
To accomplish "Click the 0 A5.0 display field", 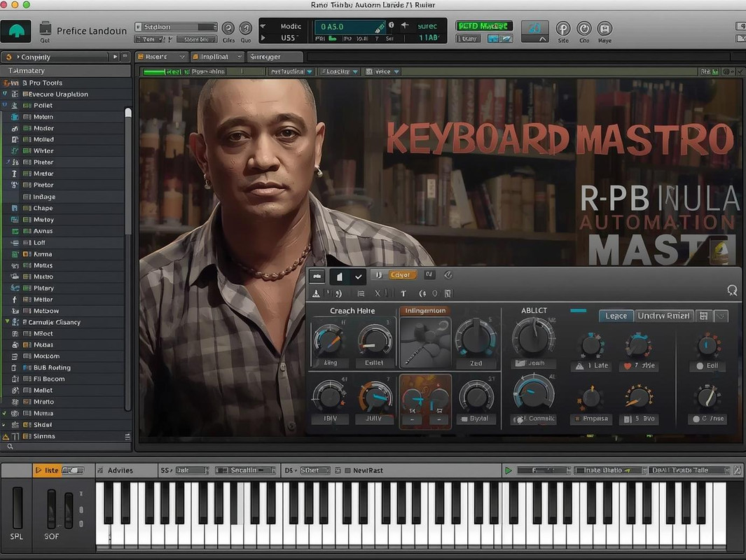I will (x=350, y=27).
